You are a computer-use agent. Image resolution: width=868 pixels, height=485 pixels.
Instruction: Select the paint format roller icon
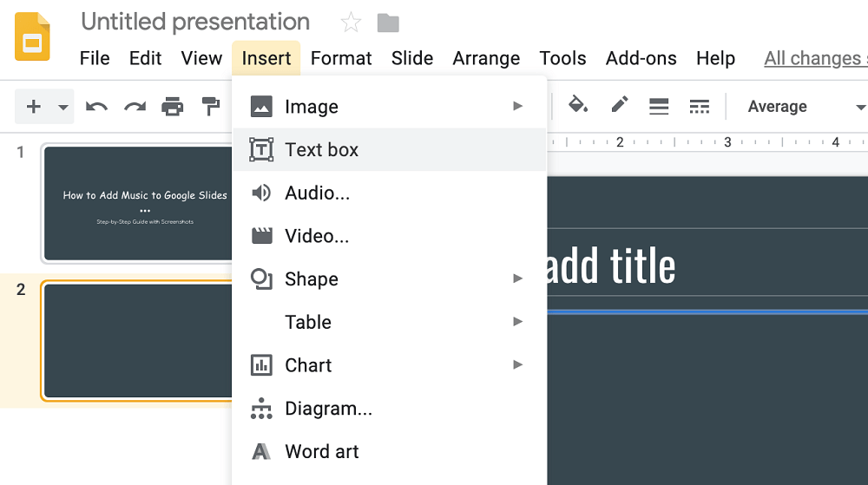(210, 106)
